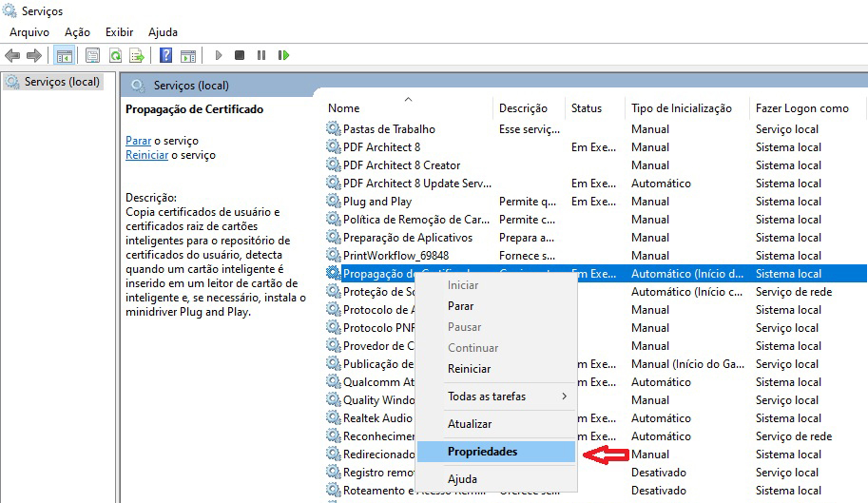868x503 pixels.
Task: Click the Forward arrow in the toolbar
Action: [x=34, y=55]
